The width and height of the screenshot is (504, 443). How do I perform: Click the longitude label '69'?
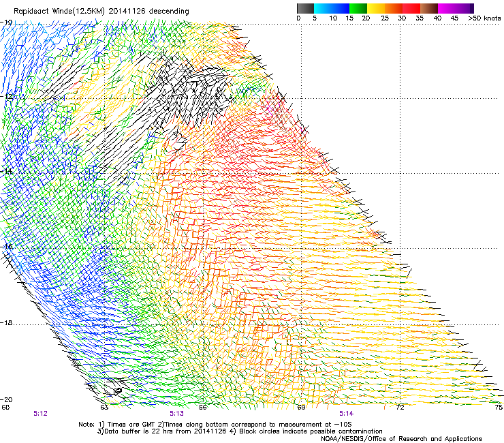pos(301,408)
